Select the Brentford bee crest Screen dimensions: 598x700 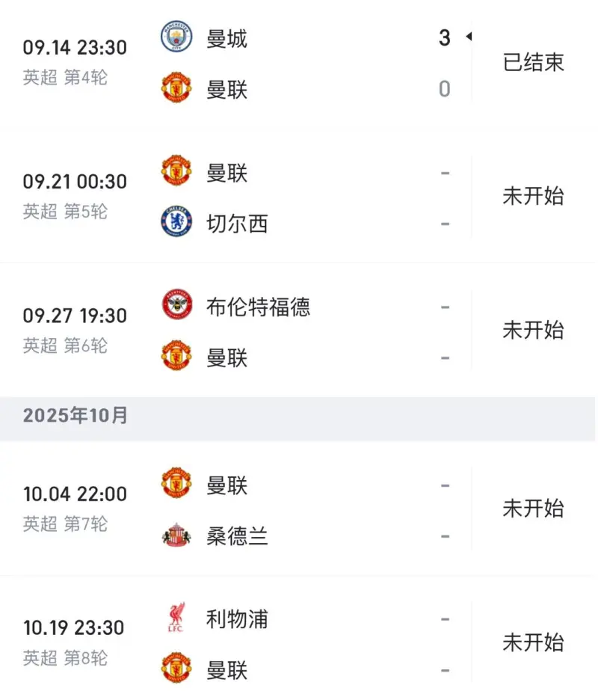click(176, 305)
